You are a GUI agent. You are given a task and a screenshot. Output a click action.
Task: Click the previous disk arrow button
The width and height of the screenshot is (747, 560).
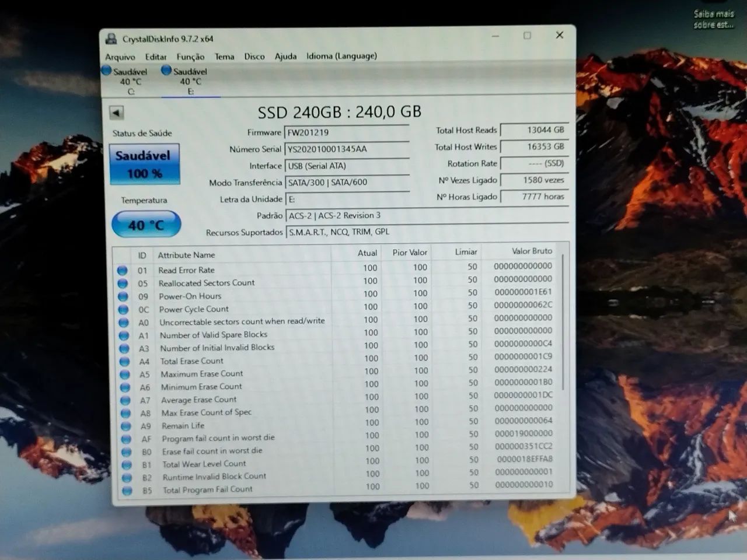tap(116, 113)
